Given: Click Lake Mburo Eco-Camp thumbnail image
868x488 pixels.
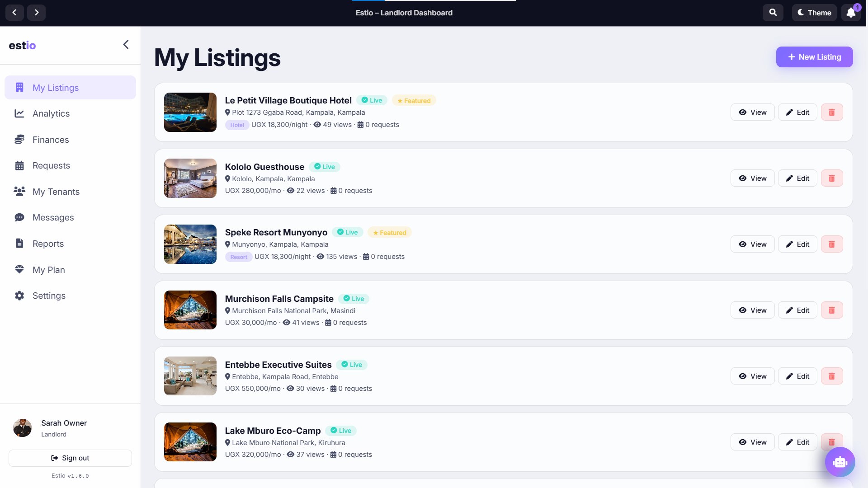Looking at the screenshot, I should pos(190,442).
